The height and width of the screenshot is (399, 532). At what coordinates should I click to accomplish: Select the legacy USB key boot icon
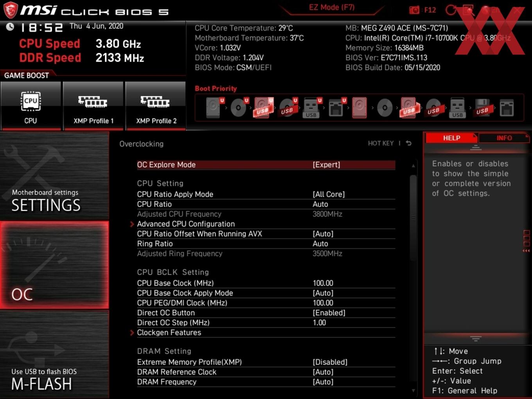coord(457,108)
